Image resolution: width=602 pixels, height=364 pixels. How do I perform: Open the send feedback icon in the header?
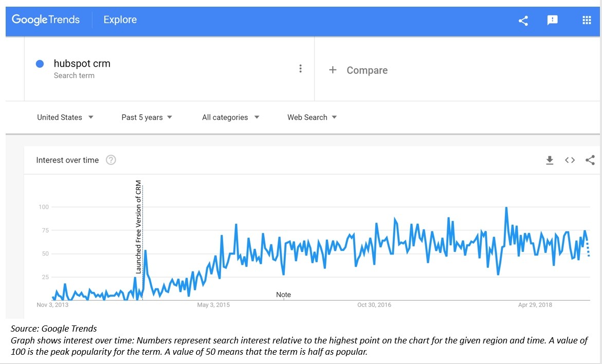click(x=553, y=21)
